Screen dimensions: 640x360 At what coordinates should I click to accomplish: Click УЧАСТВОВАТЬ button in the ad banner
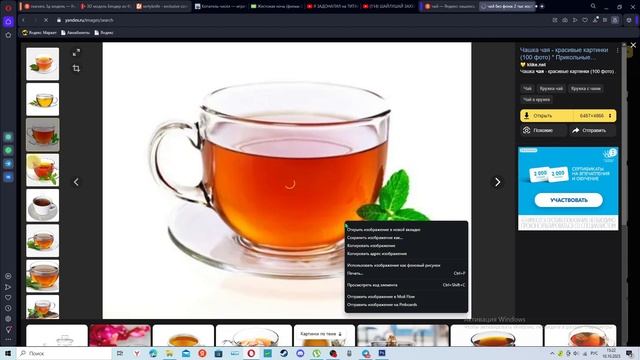point(569,200)
